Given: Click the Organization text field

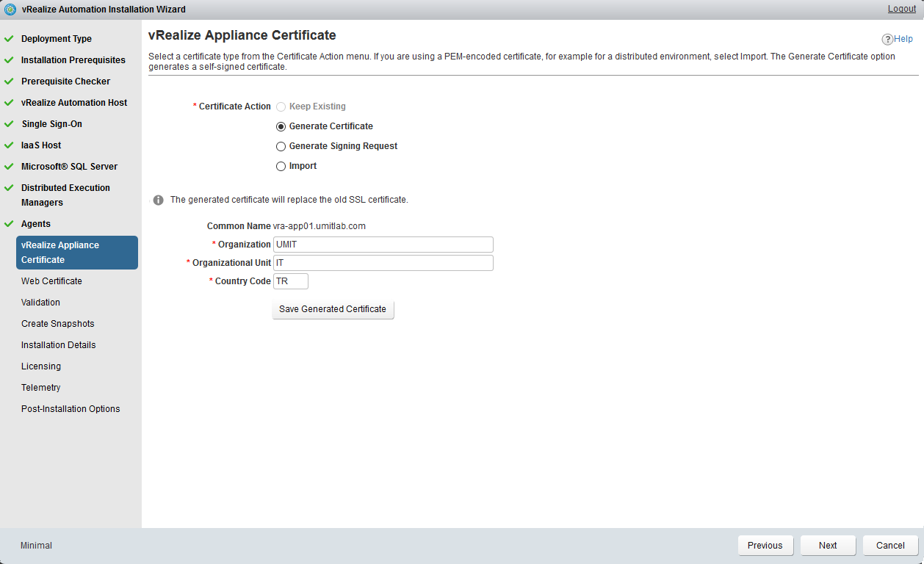Looking at the screenshot, I should click(x=383, y=245).
